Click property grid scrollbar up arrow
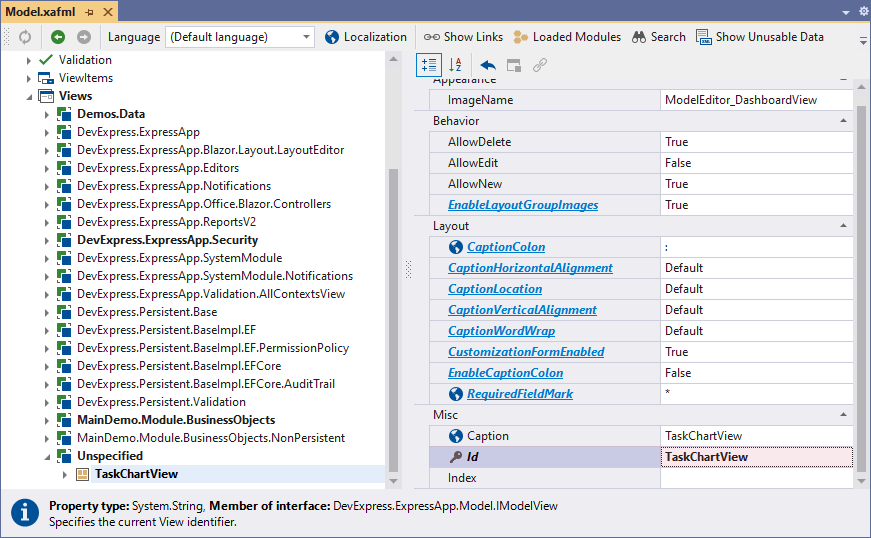The height and width of the screenshot is (538, 871). click(x=862, y=87)
